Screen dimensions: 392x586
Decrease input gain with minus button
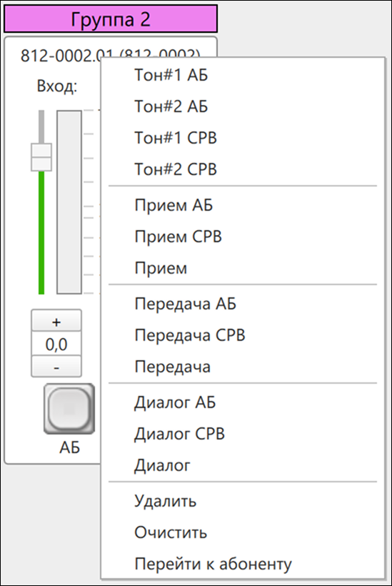pyautogui.click(x=56, y=367)
